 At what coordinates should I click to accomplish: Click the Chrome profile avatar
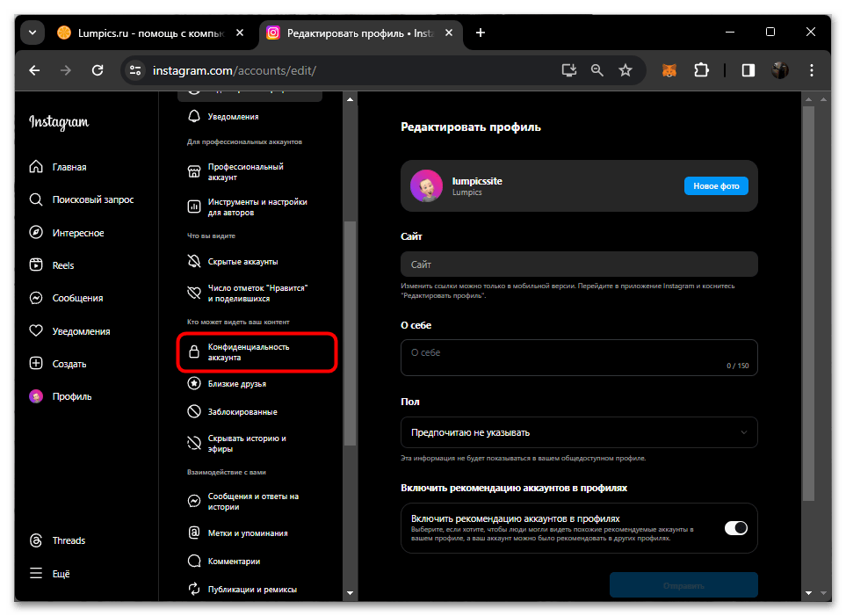click(x=779, y=70)
